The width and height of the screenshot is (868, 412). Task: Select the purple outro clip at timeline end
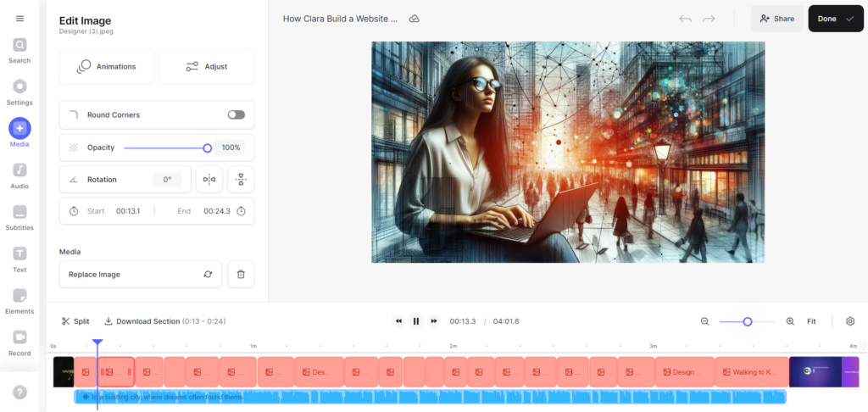click(x=824, y=372)
